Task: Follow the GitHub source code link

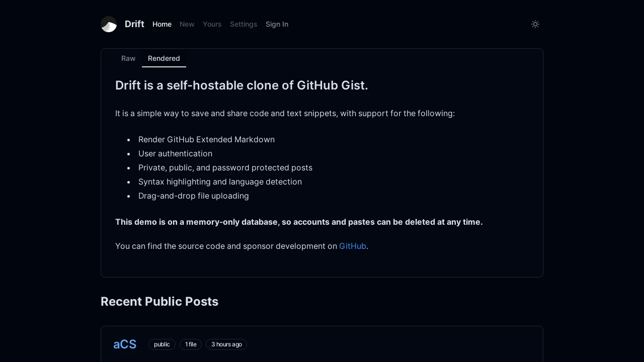Action: 353,246
